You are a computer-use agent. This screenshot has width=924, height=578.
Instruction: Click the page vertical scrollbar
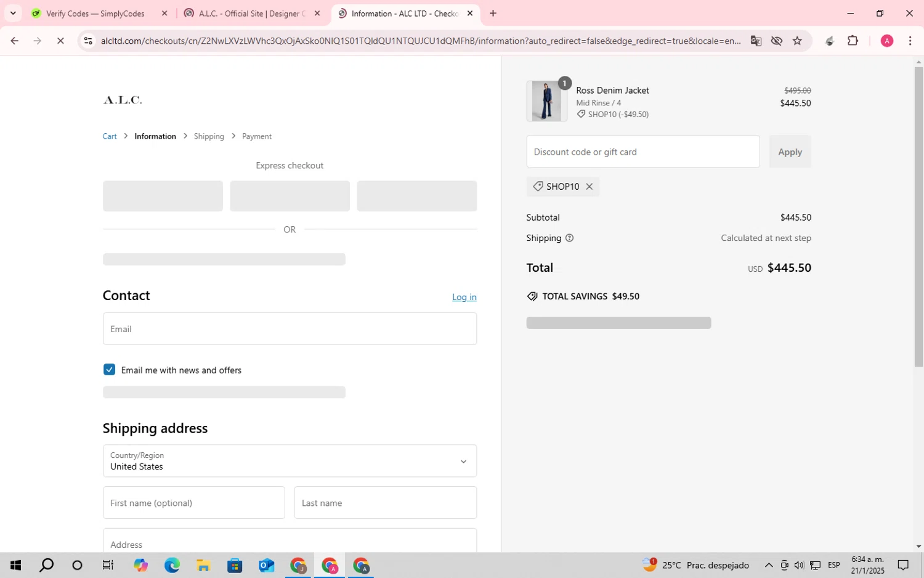918,216
